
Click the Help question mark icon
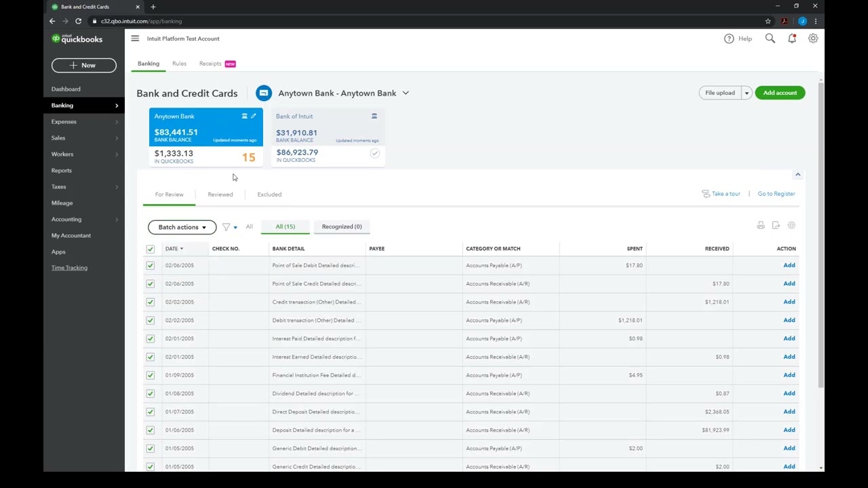coord(729,39)
